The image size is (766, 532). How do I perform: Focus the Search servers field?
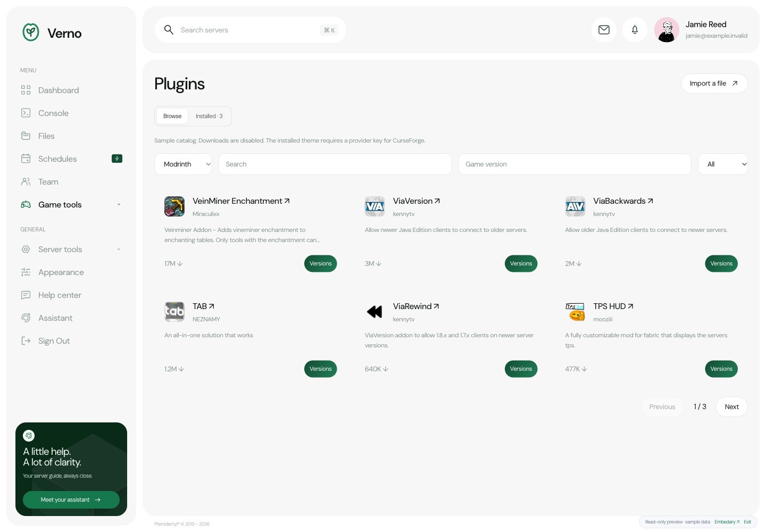[x=251, y=30]
